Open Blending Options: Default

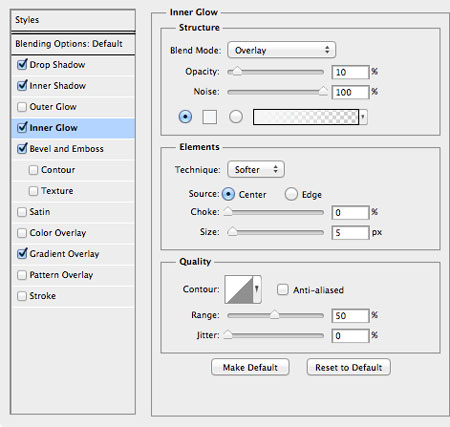[73, 44]
